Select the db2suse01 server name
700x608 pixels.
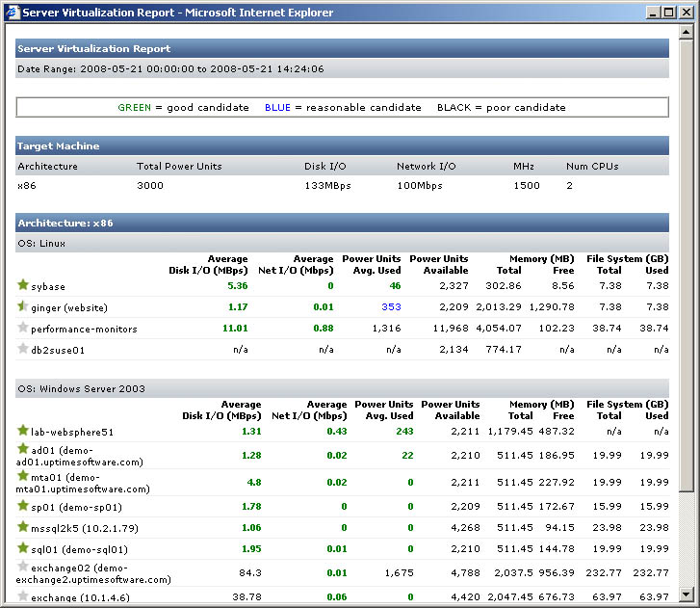tap(58, 350)
